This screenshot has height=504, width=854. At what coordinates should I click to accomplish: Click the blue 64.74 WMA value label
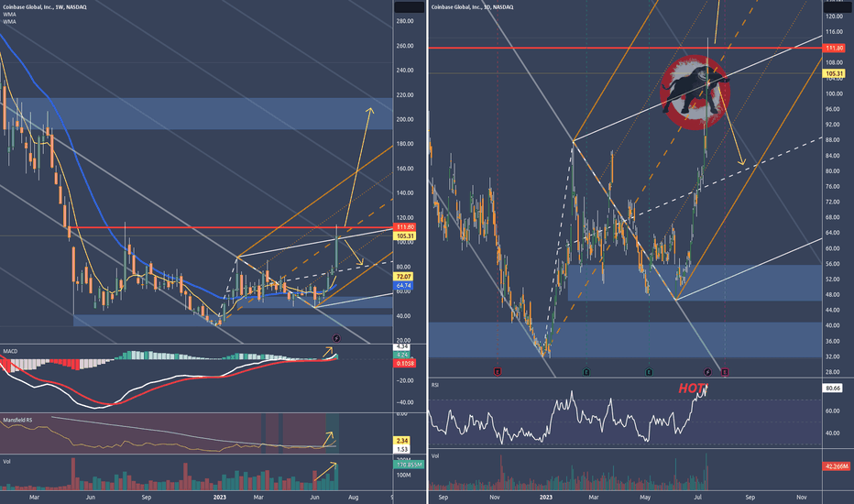click(403, 286)
